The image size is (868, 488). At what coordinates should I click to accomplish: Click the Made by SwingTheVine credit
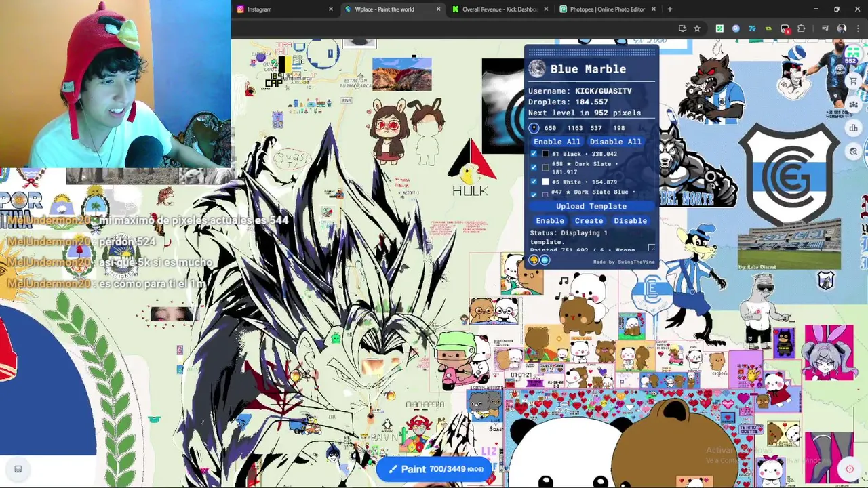(624, 262)
